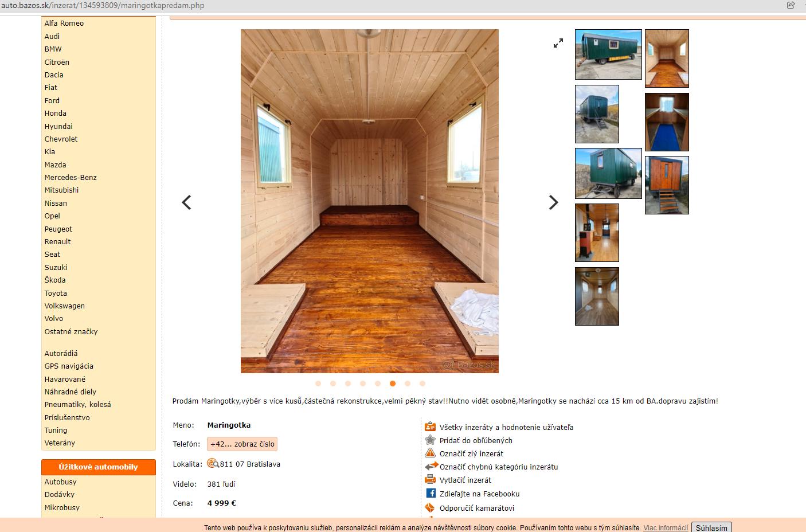Select the currently active orange carousel dot

393,384
